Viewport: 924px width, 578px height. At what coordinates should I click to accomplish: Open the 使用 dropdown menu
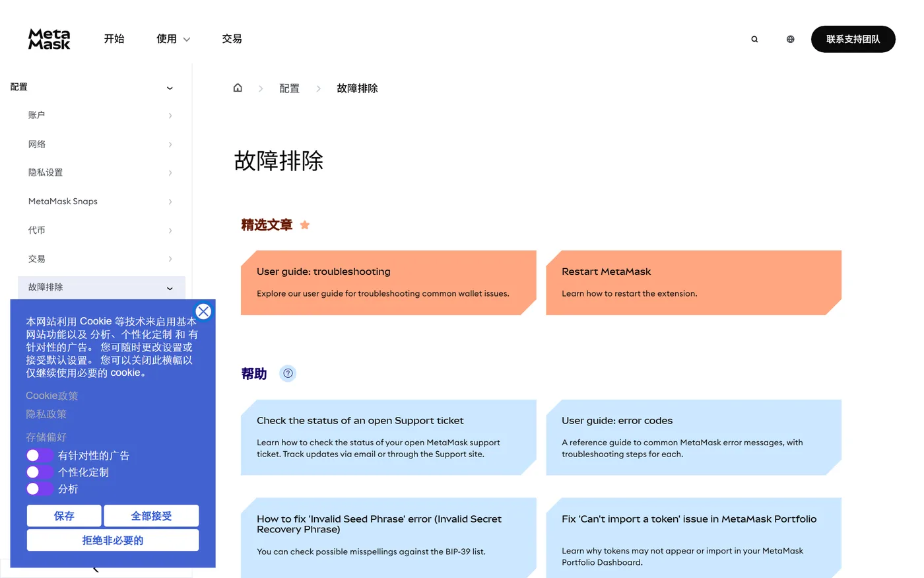173,39
